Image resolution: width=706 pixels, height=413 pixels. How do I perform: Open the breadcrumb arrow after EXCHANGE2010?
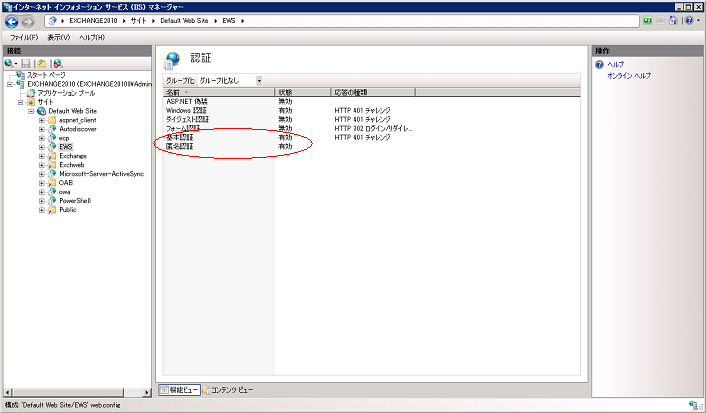[x=124, y=21]
